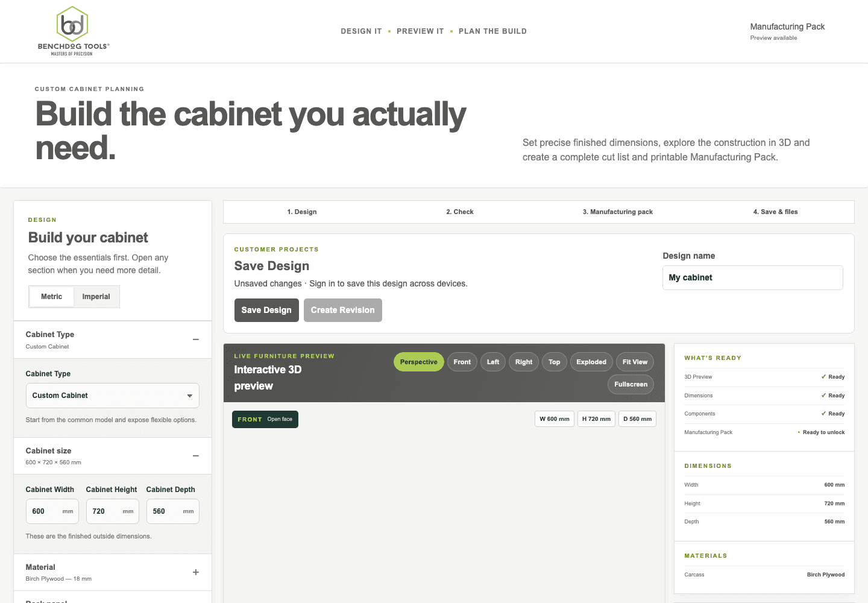Click the W 600 mm dimension chip
The width and height of the screenshot is (868, 603).
[x=555, y=419]
